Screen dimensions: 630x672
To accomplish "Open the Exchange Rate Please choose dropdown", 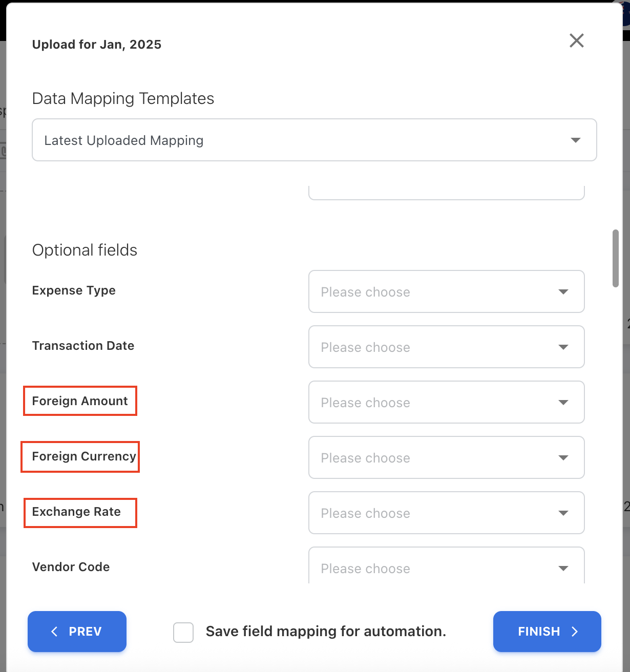I will [446, 513].
